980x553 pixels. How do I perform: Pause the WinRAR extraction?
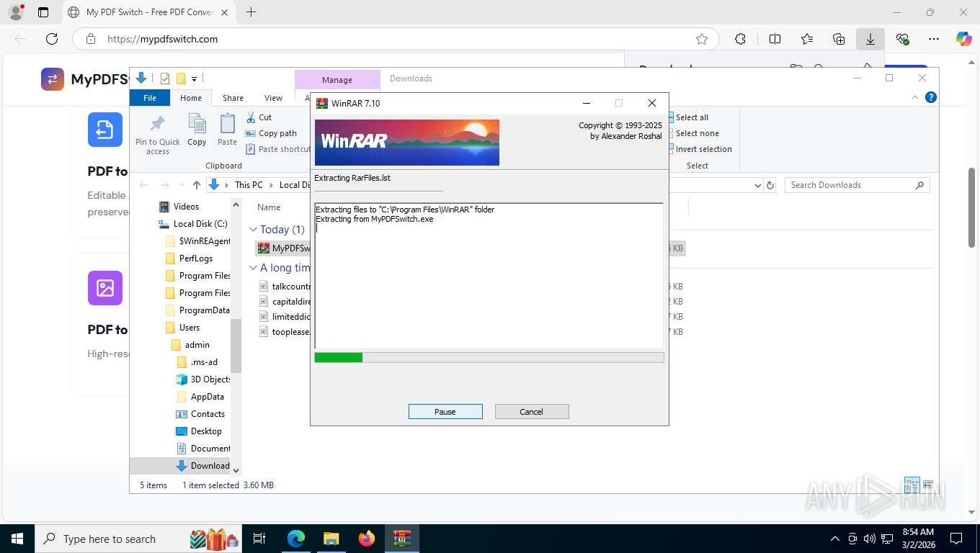[x=445, y=412]
